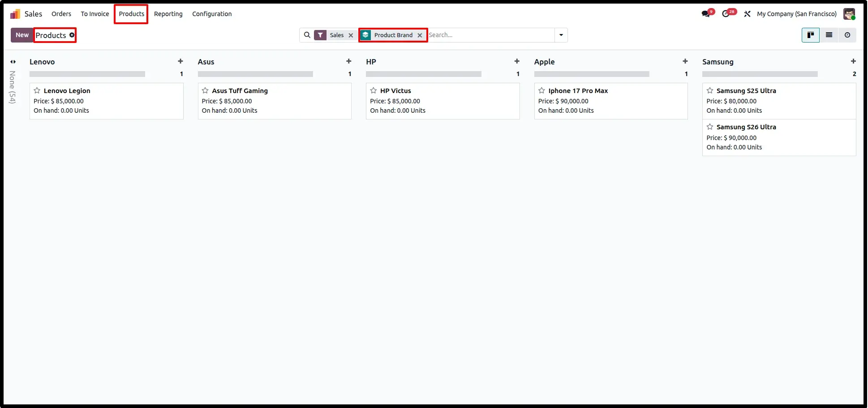Click the Samsung column count 2
The height and width of the screenshot is (408, 868).
tap(854, 74)
